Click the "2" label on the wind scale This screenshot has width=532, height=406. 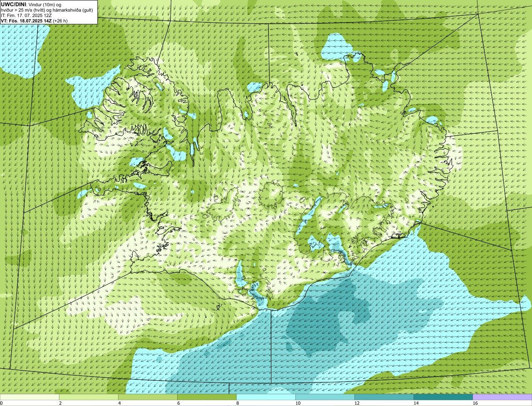click(x=60, y=403)
